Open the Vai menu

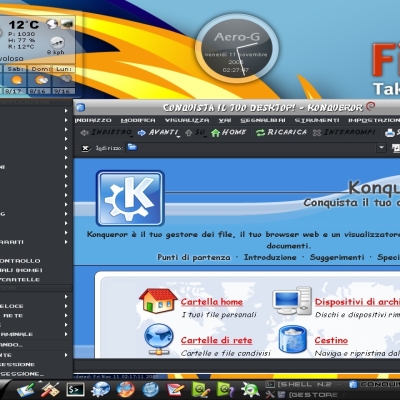[x=225, y=120]
